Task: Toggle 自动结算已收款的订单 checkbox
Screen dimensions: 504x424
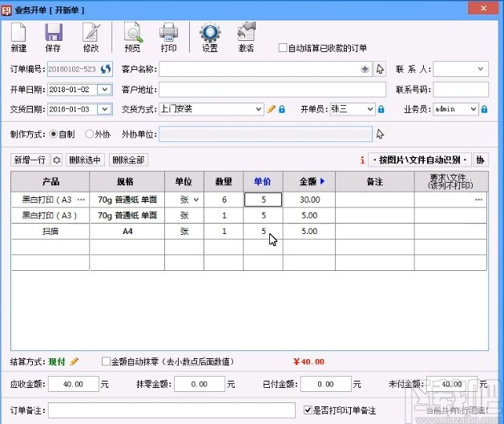Action: coord(283,48)
